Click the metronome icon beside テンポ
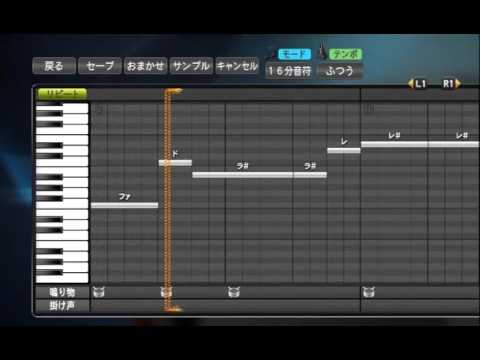This screenshot has height=360, width=480. click(x=322, y=51)
